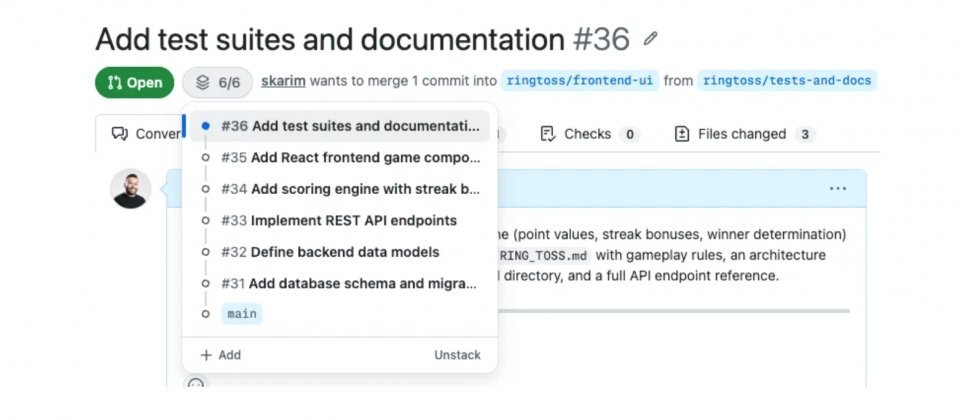Click the main branch label in stack
Viewport: 960px width, 420px height.
241,314
